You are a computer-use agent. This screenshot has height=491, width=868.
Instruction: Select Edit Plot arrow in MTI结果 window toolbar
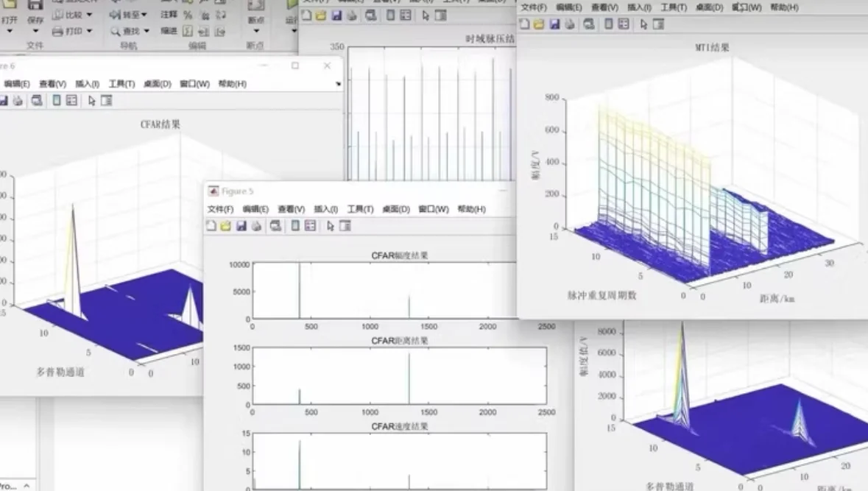[x=643, y=24]
